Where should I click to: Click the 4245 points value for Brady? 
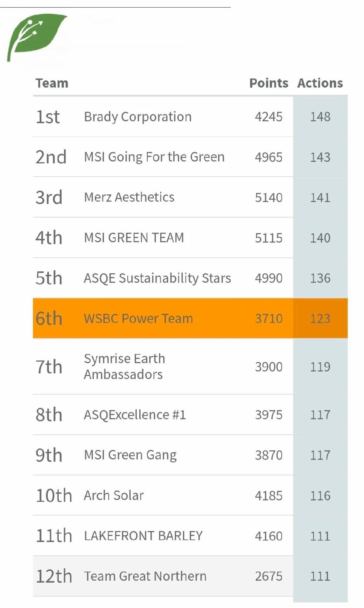pos(269,117)
